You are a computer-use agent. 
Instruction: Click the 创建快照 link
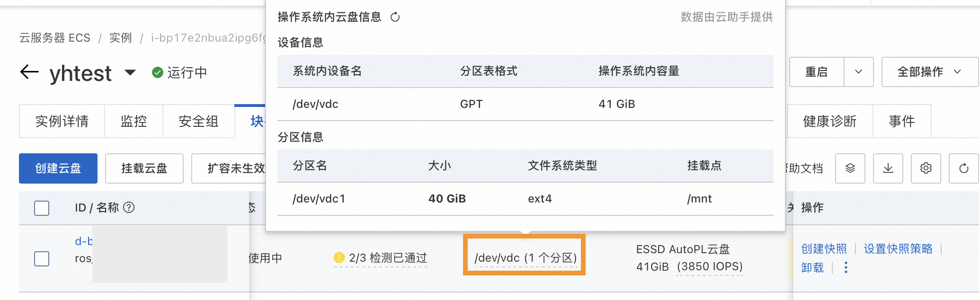[x=824, y=249]
